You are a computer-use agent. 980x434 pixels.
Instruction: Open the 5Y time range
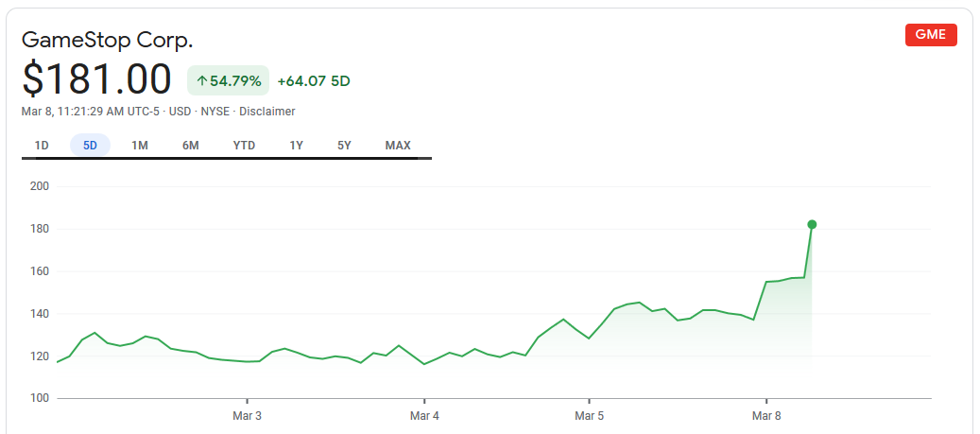[344, 146]
